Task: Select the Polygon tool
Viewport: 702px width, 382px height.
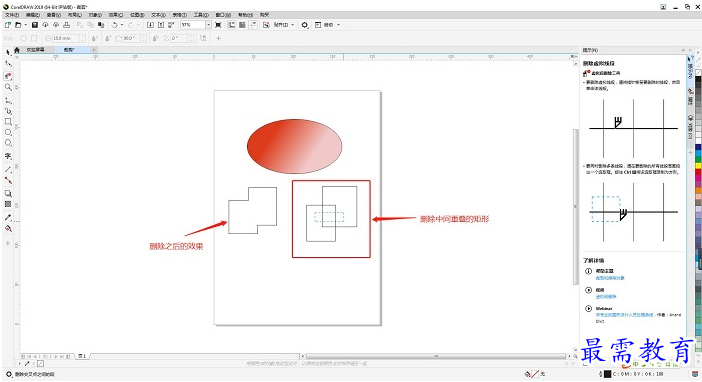Action: point(8,143)
